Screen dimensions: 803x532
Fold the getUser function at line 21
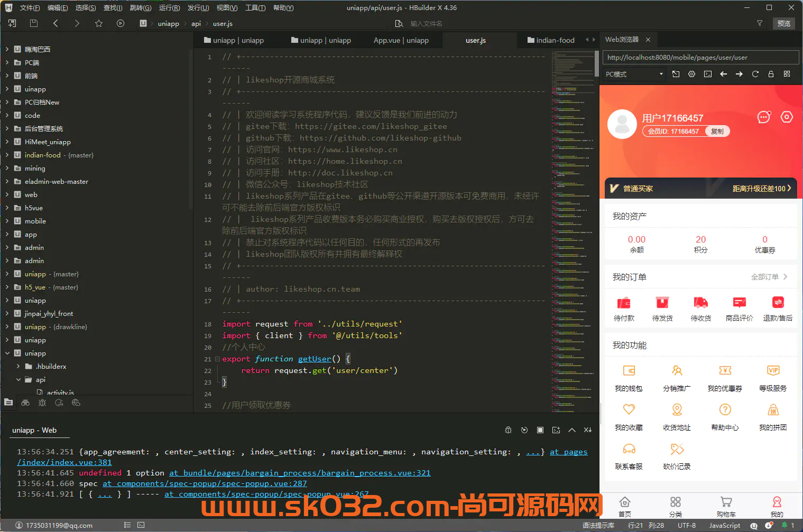(x=217, y=359)
